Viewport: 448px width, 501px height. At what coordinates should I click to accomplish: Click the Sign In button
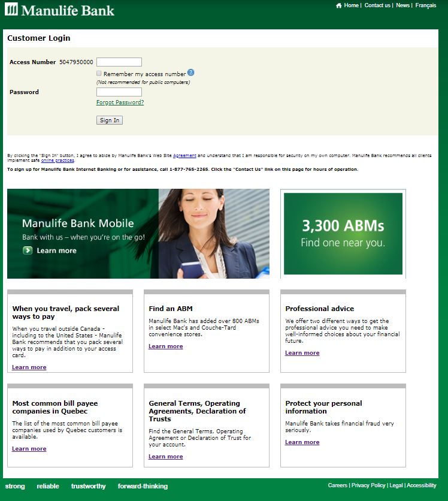coord(110,120)
